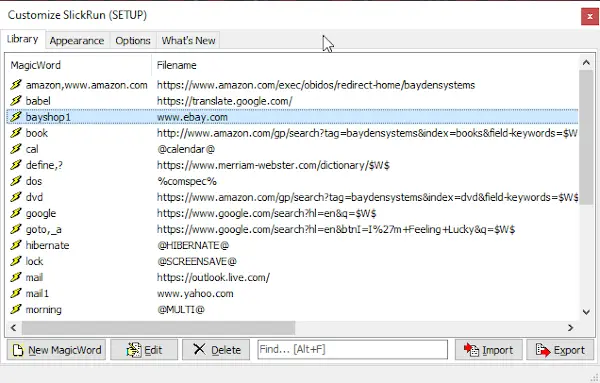Select the book MagicWord text
This screenshot has height=383, width=600.
point(37,133)
